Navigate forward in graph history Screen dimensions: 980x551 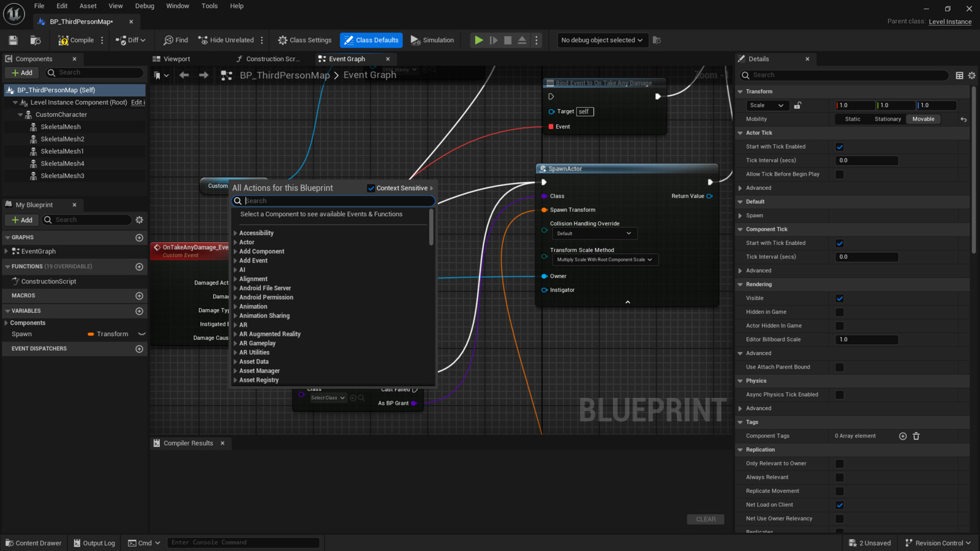click(x=204, y=75)
